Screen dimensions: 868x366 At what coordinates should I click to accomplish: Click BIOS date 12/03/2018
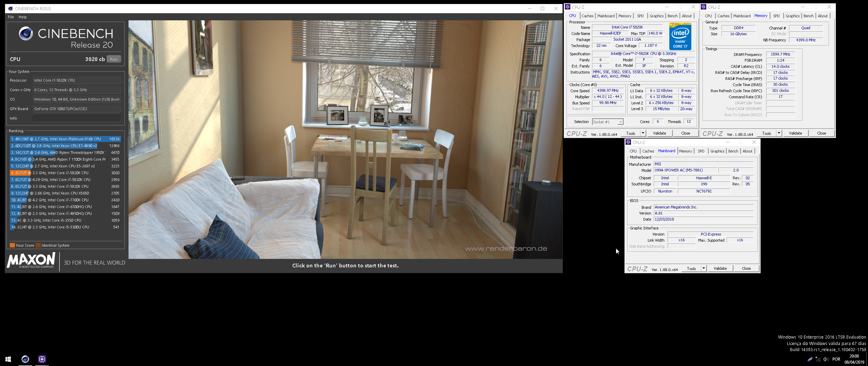704,219
